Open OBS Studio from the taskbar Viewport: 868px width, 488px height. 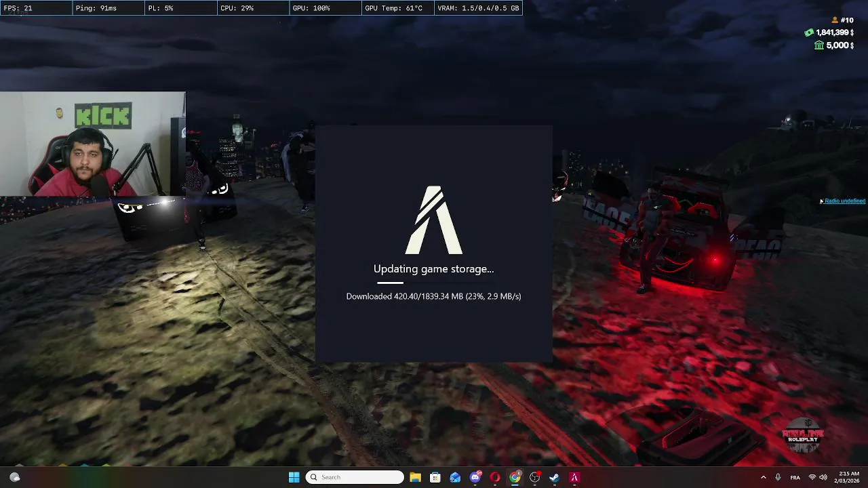coord(535,477)
